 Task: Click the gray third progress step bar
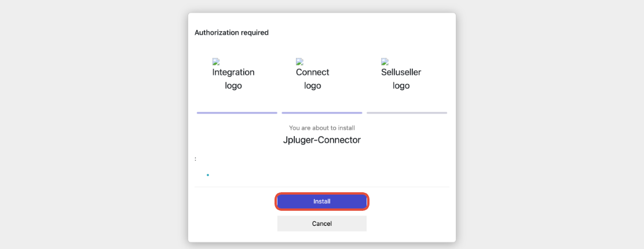coord(407,112)
